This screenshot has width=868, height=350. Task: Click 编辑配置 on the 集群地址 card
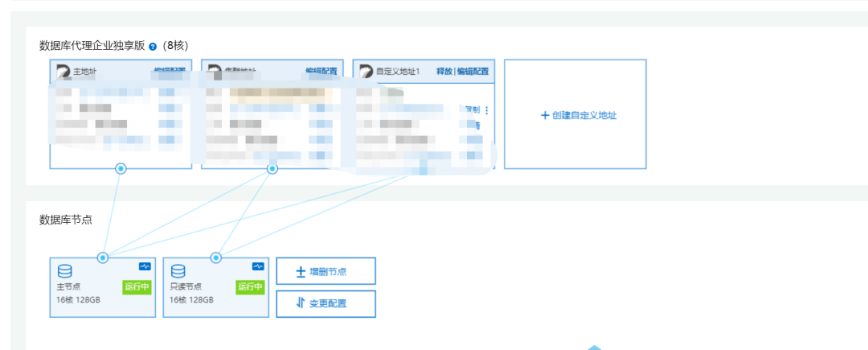[321, 72]
